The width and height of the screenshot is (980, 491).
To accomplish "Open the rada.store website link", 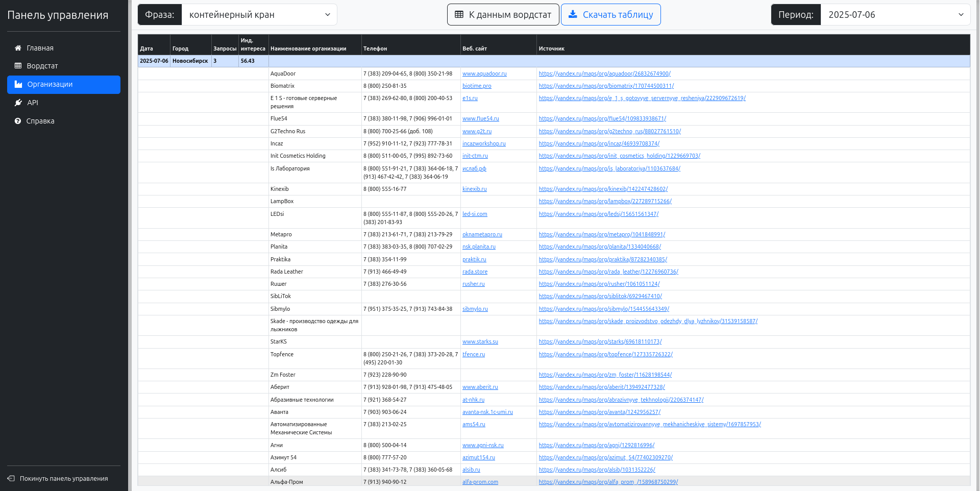I will 475,272.
